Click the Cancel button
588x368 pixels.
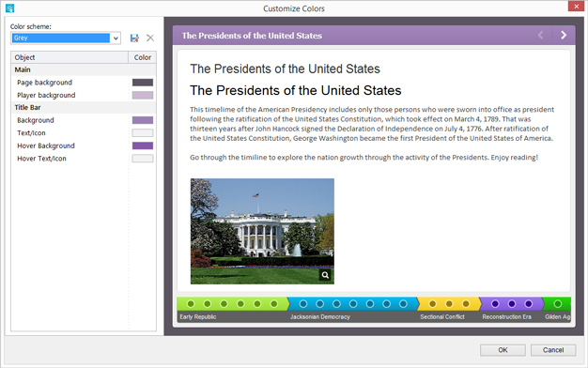pos(553,350)
